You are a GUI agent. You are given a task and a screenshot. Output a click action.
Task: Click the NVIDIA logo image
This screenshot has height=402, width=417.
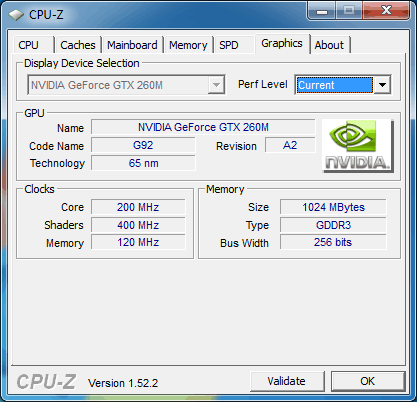[x=358, y=146]
